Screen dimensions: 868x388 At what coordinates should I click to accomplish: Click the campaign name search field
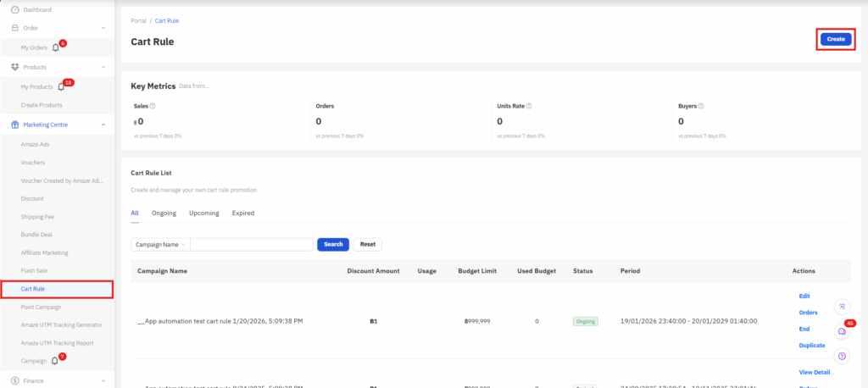point(251,244)
